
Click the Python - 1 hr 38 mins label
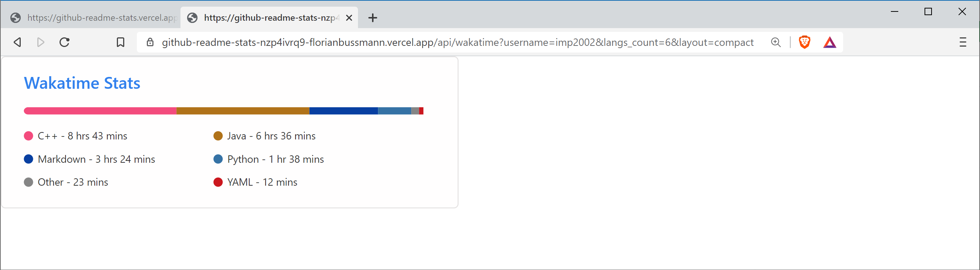click(276, 159)
